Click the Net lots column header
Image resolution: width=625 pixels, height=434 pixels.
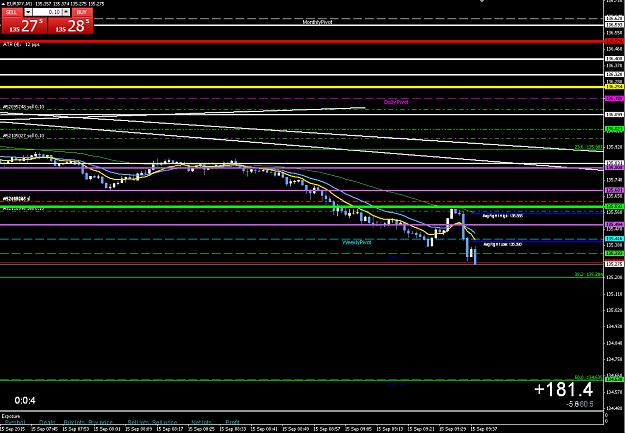(201, 422)
